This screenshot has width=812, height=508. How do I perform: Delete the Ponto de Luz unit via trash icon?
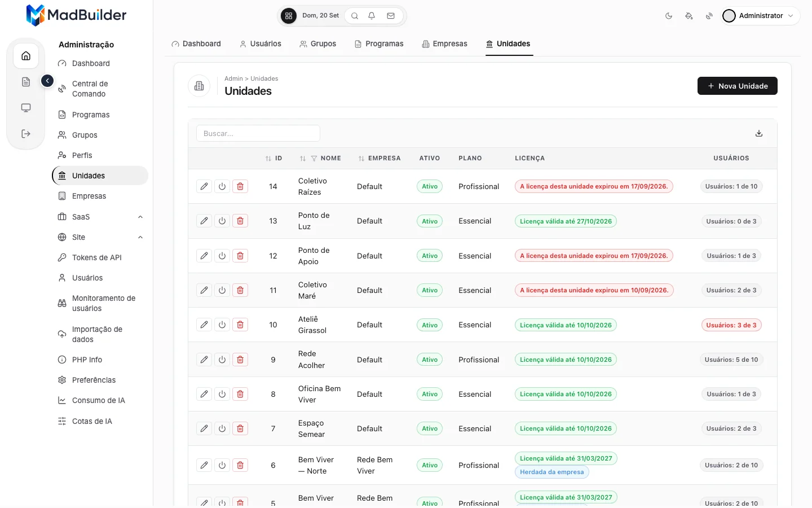pos(240,221)
